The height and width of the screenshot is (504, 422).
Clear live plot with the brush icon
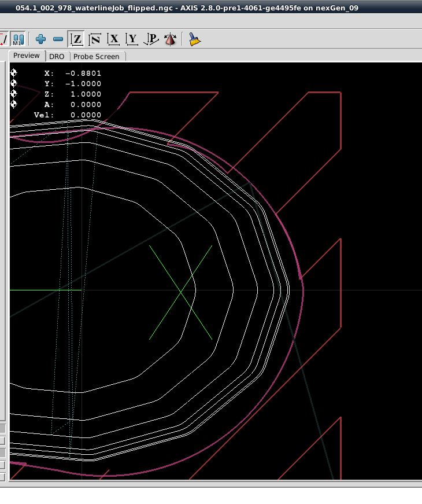coord(195,39)
